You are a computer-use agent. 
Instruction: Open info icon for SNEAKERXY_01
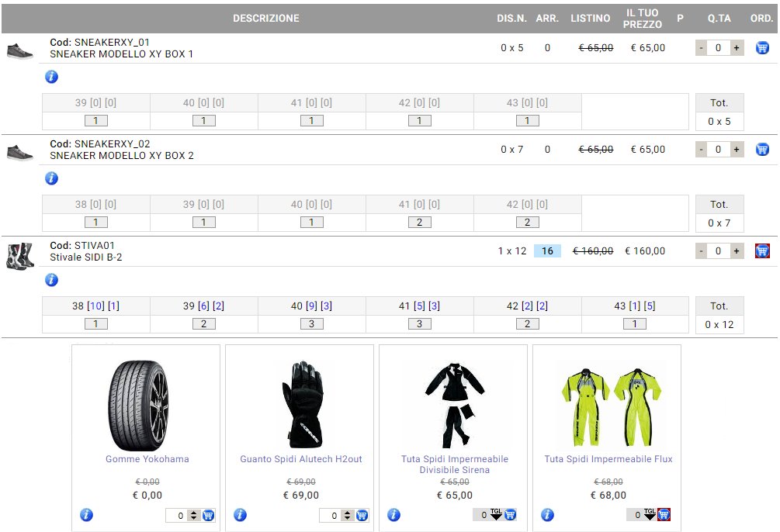pyautogui.click(x=52, y=77)
